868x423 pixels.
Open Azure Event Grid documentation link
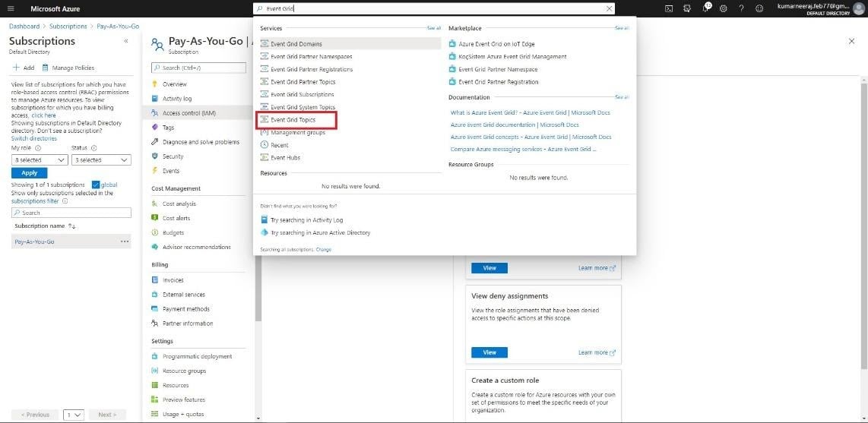tap(515, 125)
